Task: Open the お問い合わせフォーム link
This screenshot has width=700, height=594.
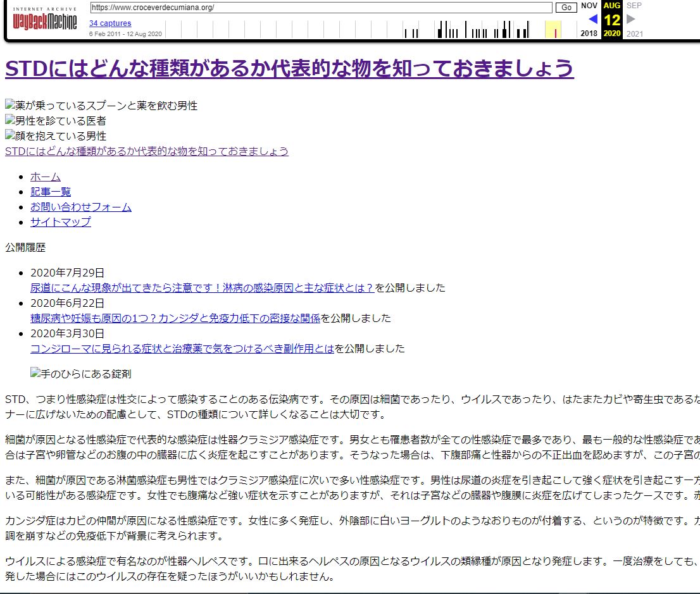Action: tap(81, 207)
